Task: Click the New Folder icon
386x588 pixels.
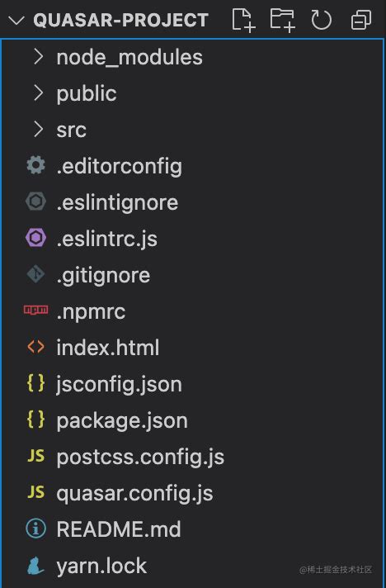Action: tap(282, 21)
